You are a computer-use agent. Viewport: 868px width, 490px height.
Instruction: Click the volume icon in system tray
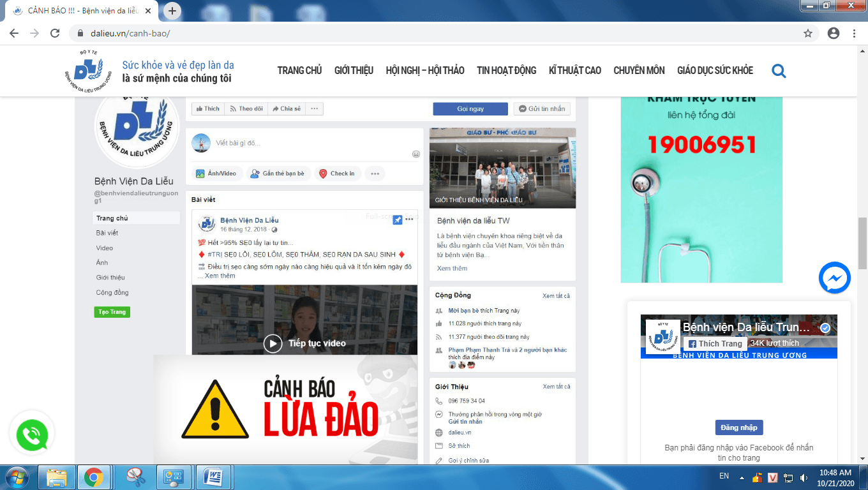click(x=804, y=477)
